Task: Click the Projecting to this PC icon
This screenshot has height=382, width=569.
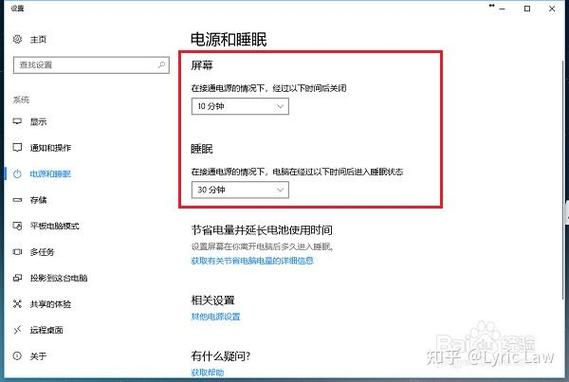Action: [x=17, y=278]
